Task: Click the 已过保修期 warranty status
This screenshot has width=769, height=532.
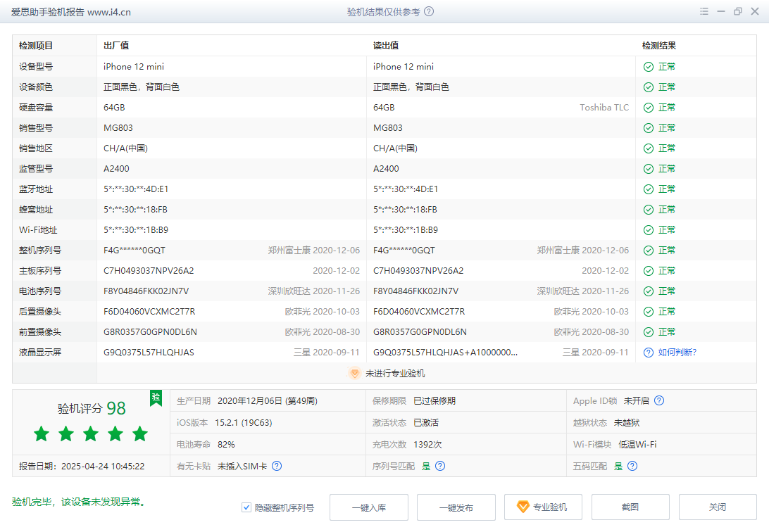Action: coord(434,400)
